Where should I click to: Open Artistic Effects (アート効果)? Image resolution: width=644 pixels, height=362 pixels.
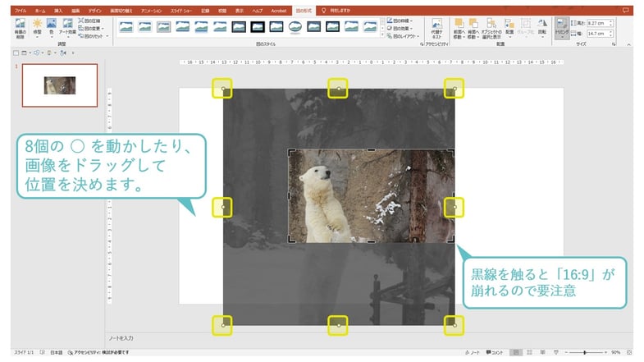click(x=67, y=28)
